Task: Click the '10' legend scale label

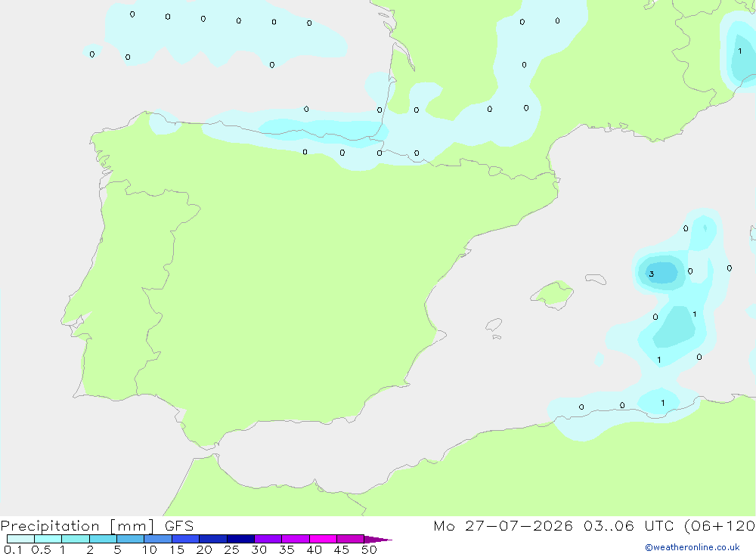Action: (x=150, y=549)
